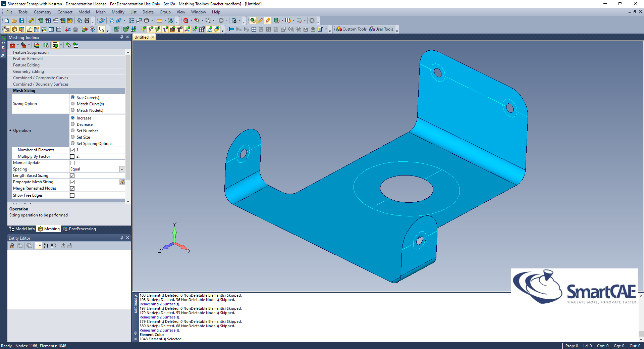
Task: Open a model with the folder icon
Action: tap(14, 20)
